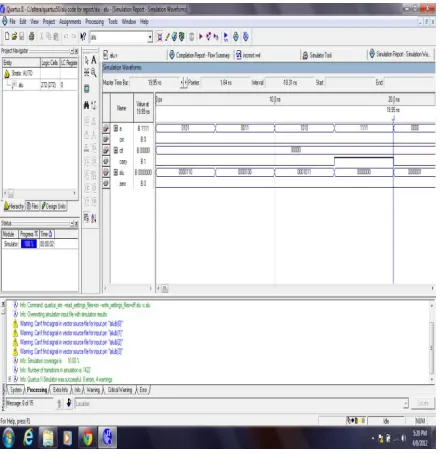Click the Open file folder icon
The height and width of the screenshot is (454, 440).
(14, 36)
